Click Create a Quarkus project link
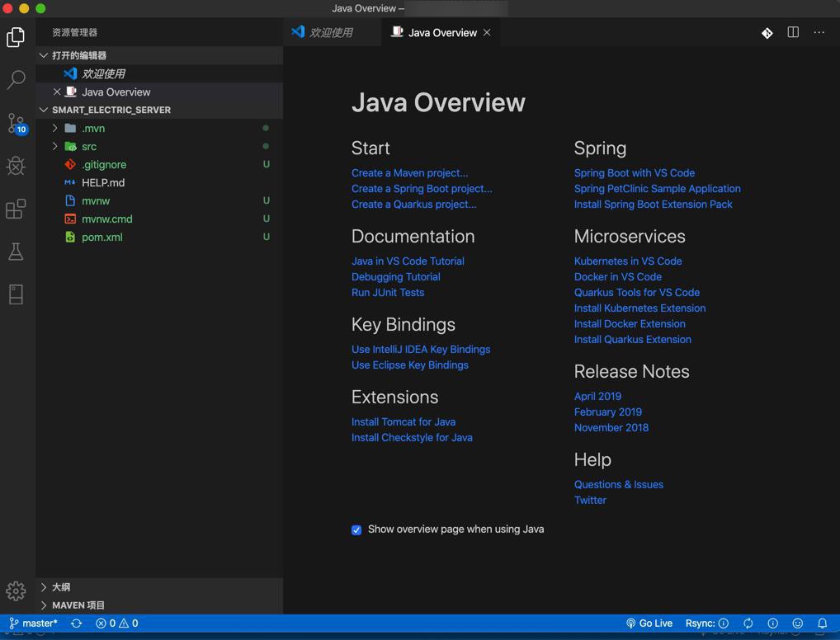 coord(413,204)
